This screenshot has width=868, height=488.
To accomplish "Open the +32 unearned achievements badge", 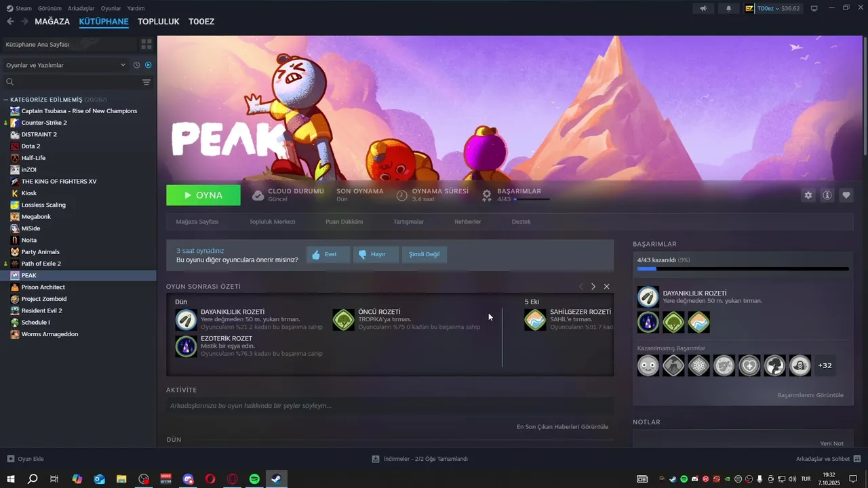I will tap(825, 365).
